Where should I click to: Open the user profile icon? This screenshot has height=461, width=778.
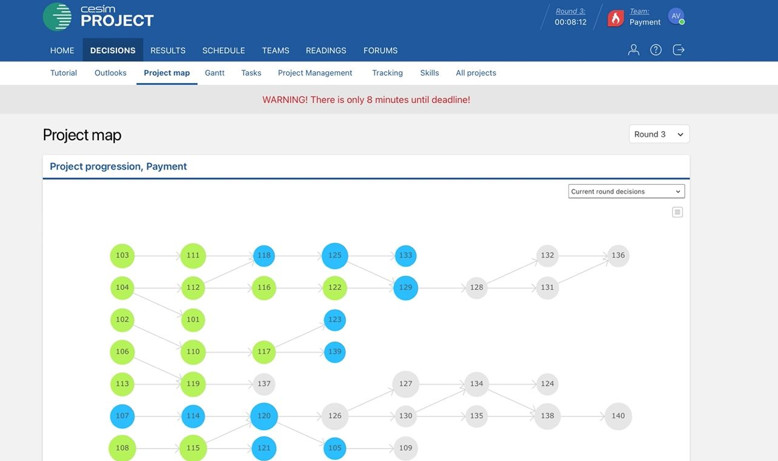coord(633,50)
